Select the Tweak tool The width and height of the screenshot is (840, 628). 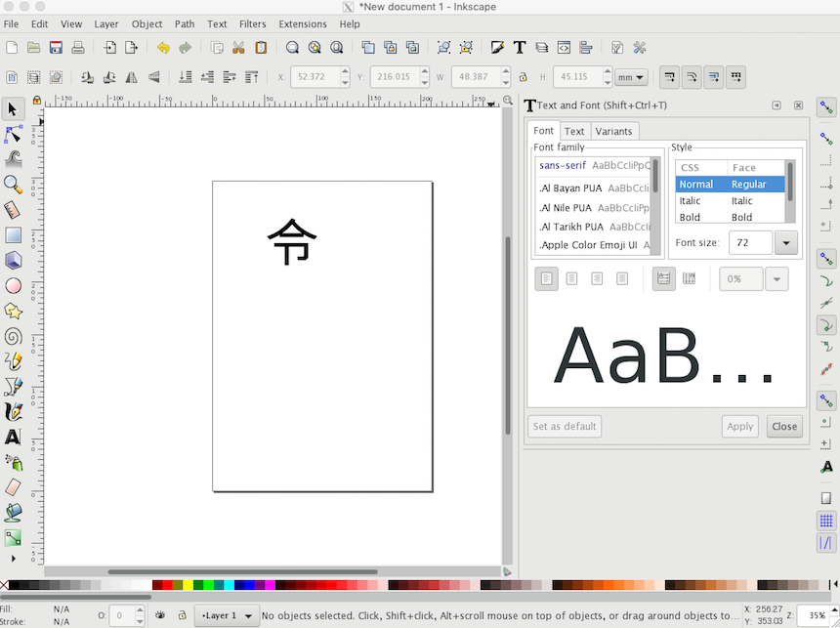(x=13, y=159)
